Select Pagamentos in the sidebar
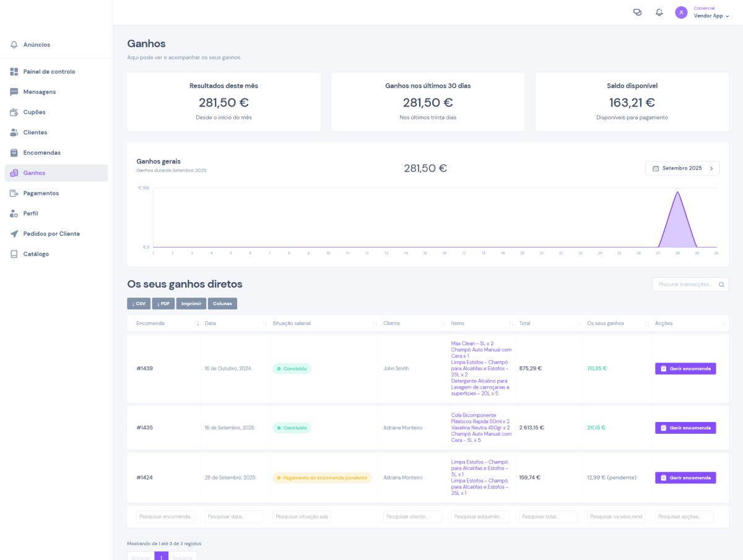This screenshot has height=560, width=743. (40, 192)
